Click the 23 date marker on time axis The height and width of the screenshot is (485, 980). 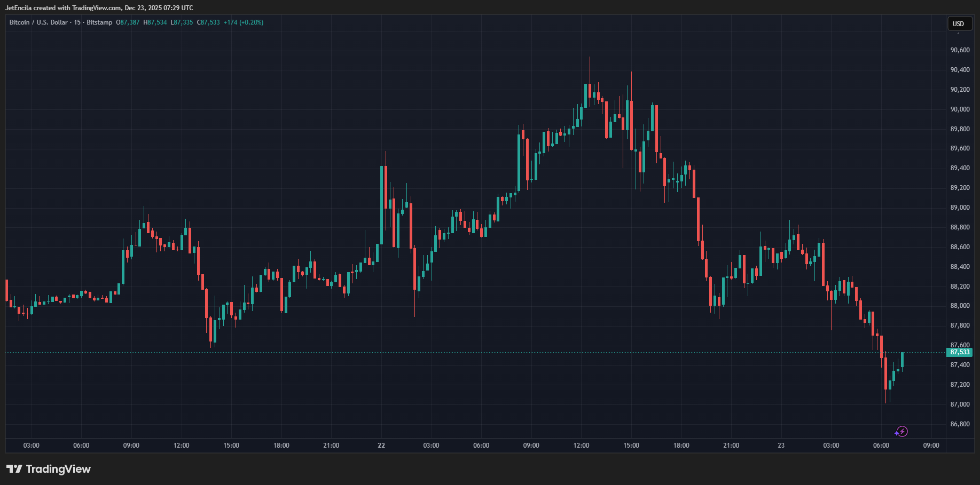click(781, 446)
